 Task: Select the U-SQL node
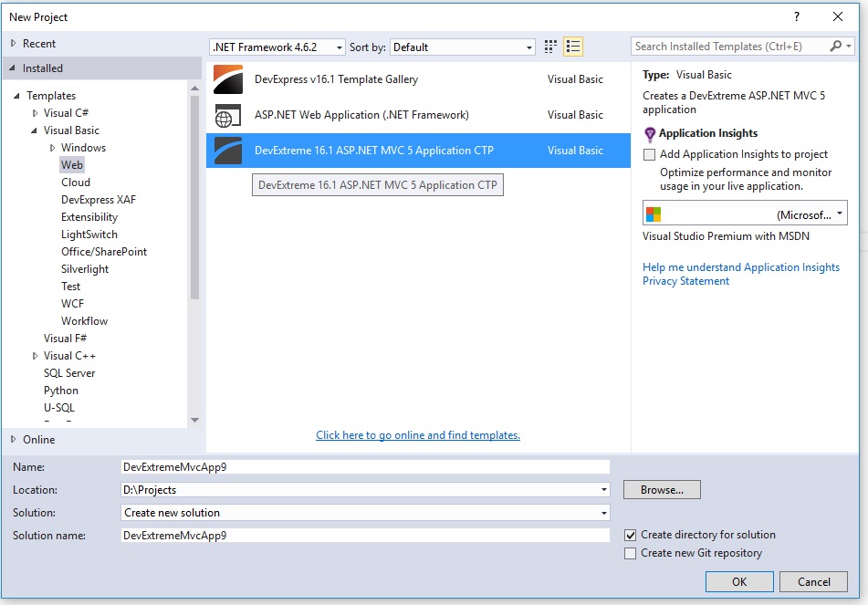tap(59, 408)
